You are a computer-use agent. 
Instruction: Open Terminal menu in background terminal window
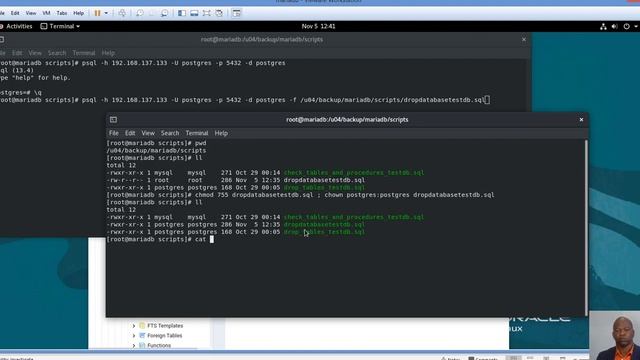point(84,53)
